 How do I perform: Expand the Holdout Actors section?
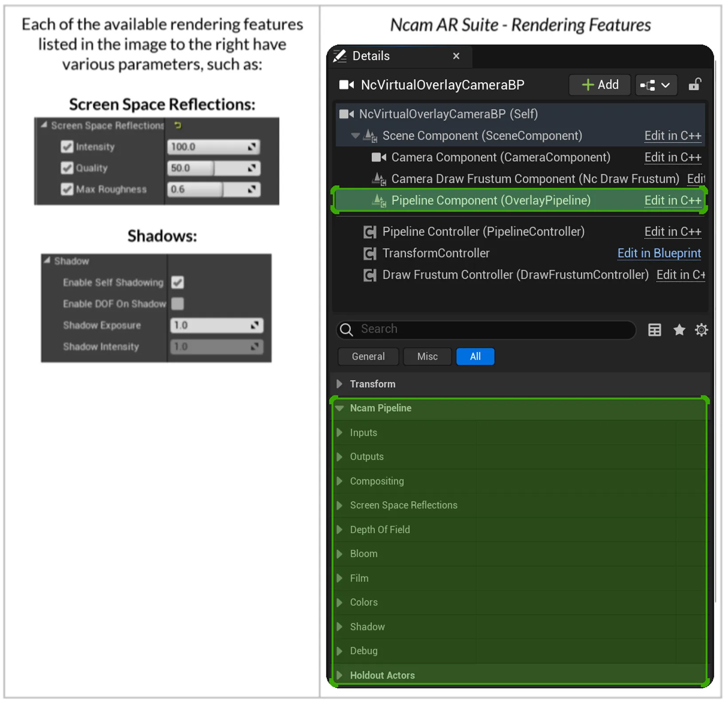(x=340, y=675)
